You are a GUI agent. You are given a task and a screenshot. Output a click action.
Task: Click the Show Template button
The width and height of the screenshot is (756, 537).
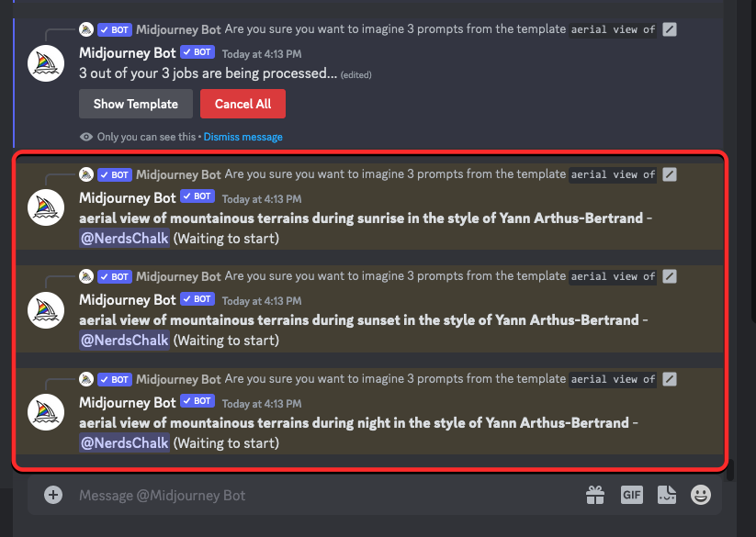136,104
